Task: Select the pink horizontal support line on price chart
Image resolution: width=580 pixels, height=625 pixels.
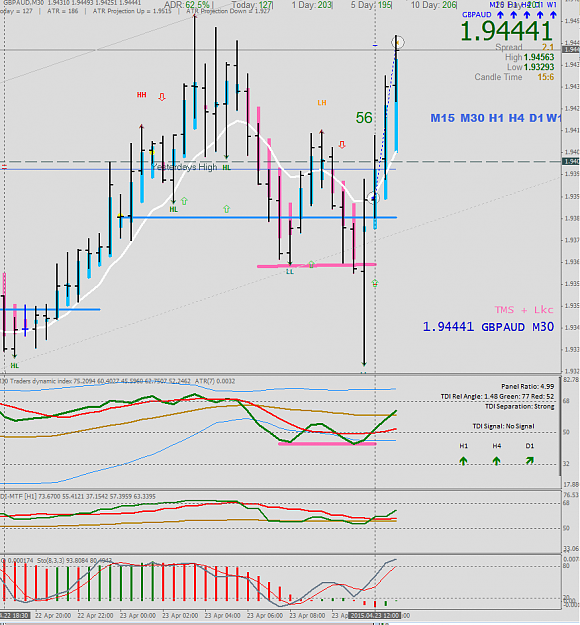Action: [x=317, y=265]
